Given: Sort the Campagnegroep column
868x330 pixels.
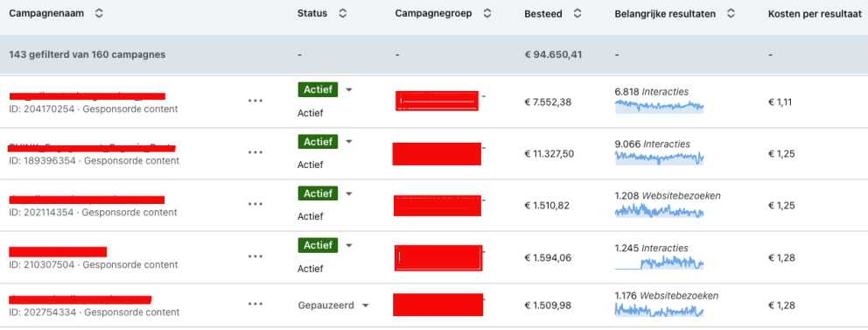Looking at the screenshot, I should 487,14.
